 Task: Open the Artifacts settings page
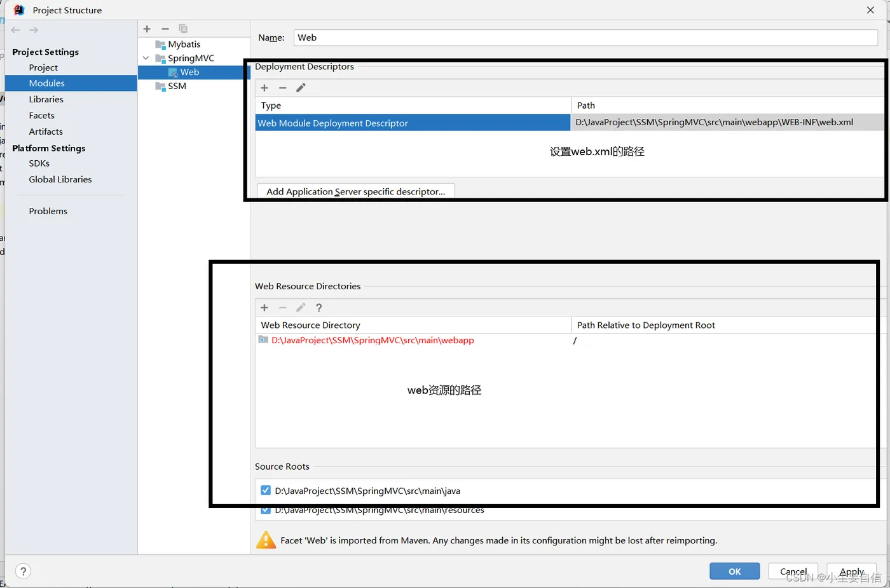[46, 132]
